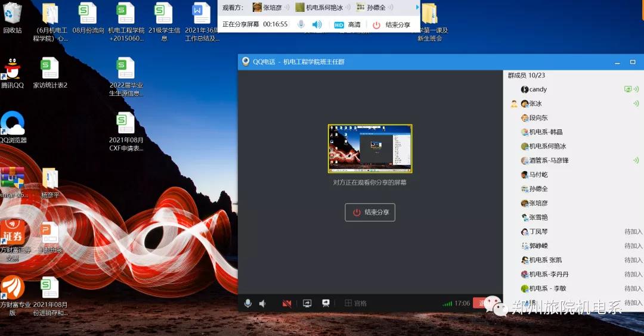This screenshot has height=336, width=644.
Task: Mute microphone in top sharing toolbar
Action: [301, 24]
